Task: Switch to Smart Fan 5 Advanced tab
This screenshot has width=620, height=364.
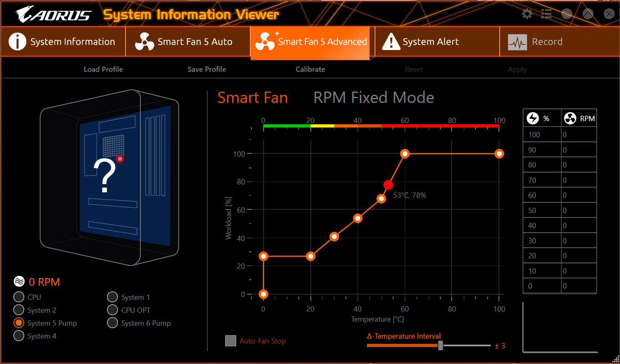Action: [310, 42]
